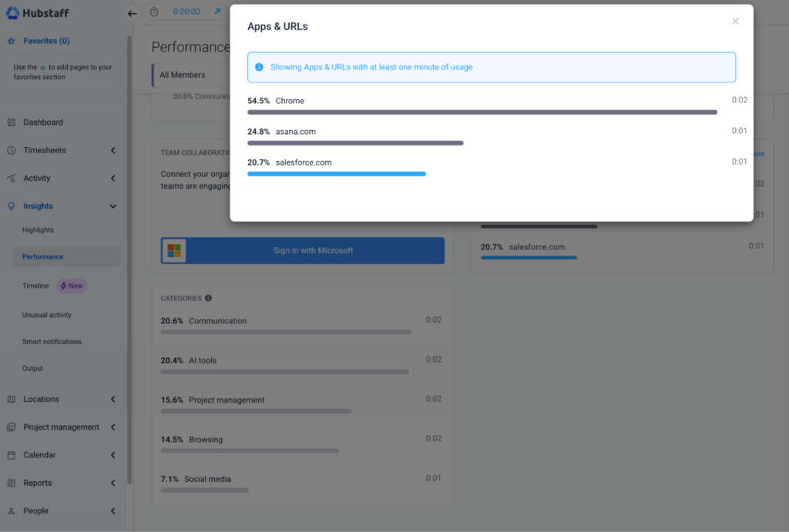Click the Timesheets clock icon
789x532 pixels.
[x=12, y=150]
